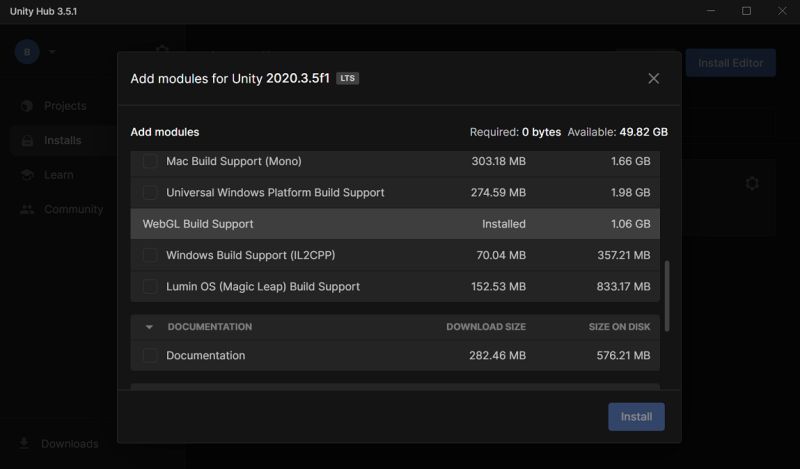Click the Downloads arrow icon
The width and height of the screenshot is (800, 469).
(x=23, y=443)
